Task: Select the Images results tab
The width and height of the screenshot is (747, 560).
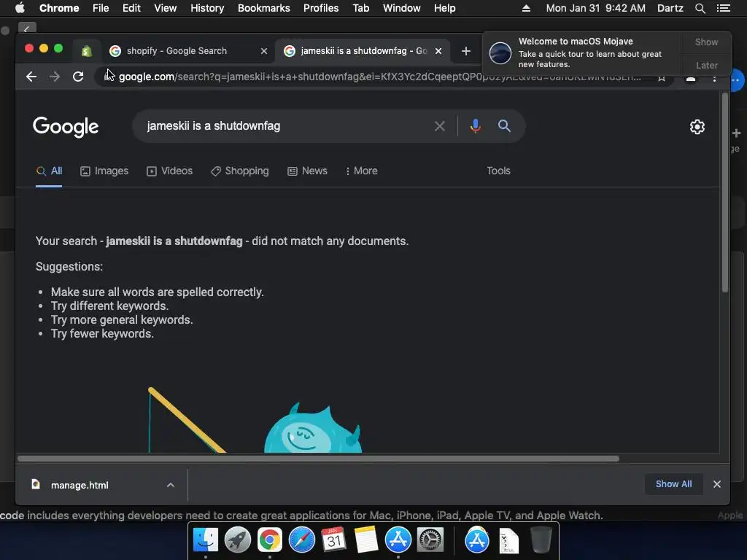Action: click(x=104, y=171)
